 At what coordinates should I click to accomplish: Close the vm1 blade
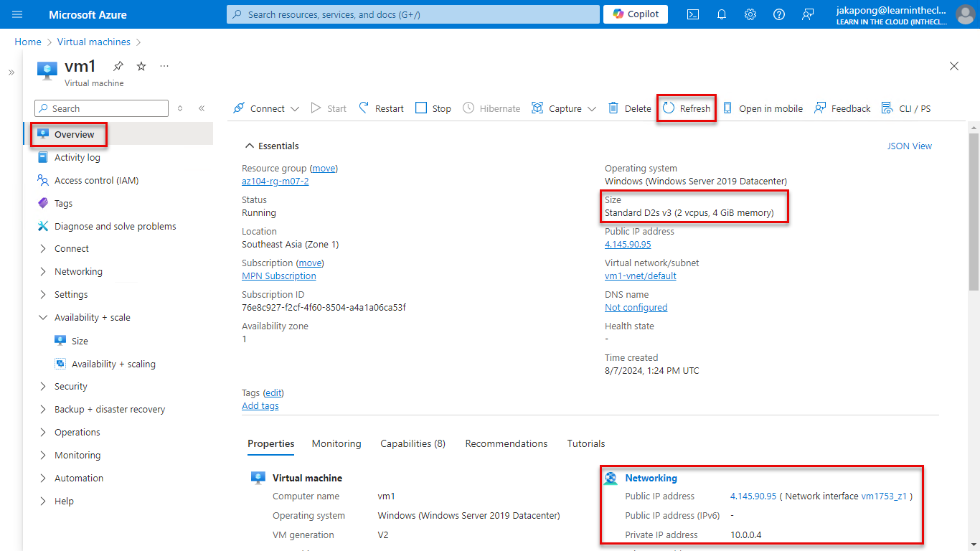[954, 66]
